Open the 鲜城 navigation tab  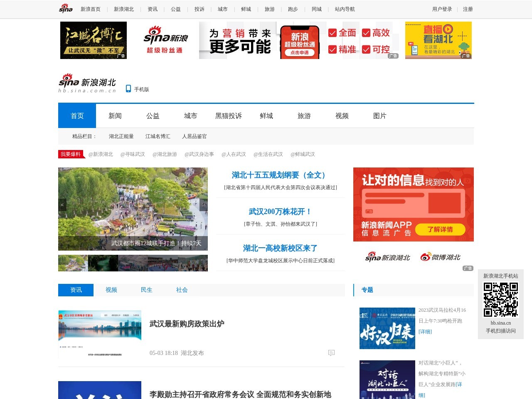point(266,116)
